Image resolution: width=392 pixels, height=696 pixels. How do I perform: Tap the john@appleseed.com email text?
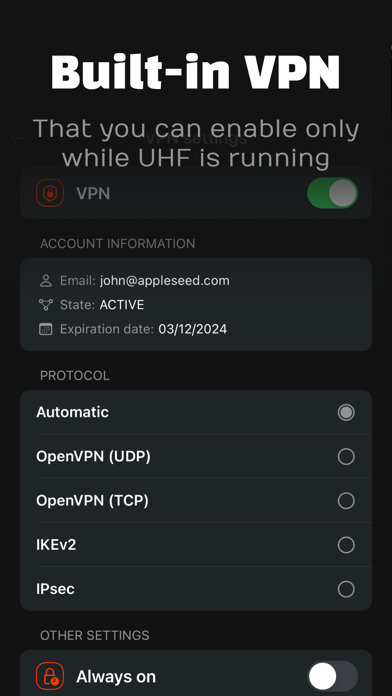coord(165,281)
